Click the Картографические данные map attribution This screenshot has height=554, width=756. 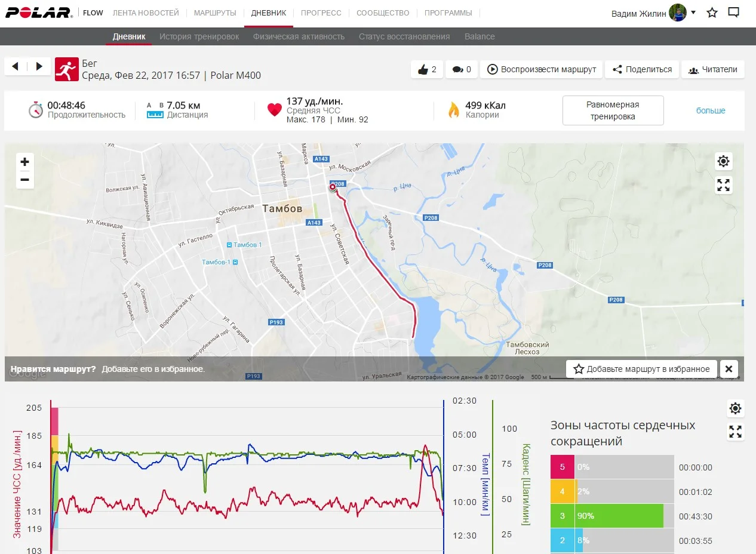click(x=465, y=377)
